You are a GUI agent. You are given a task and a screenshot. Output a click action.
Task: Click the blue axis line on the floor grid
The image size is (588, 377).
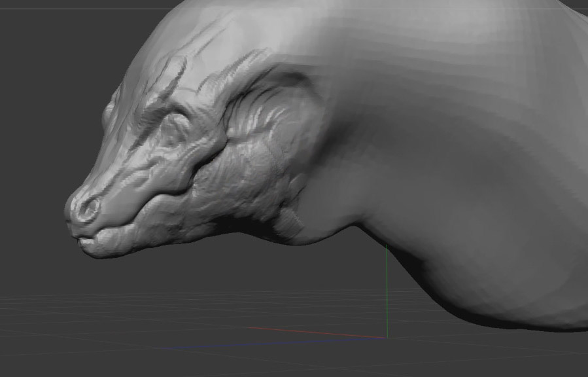click(x=275, y=343)
